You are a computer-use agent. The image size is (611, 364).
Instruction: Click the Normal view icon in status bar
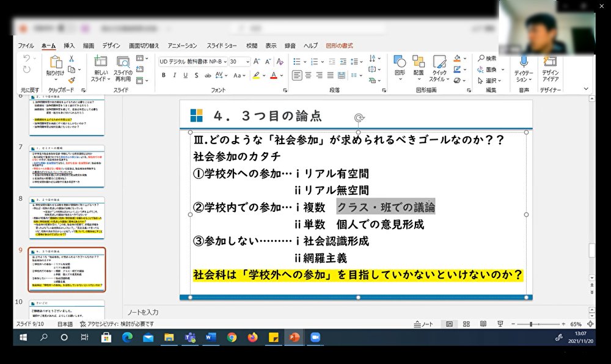coord(449,324)
